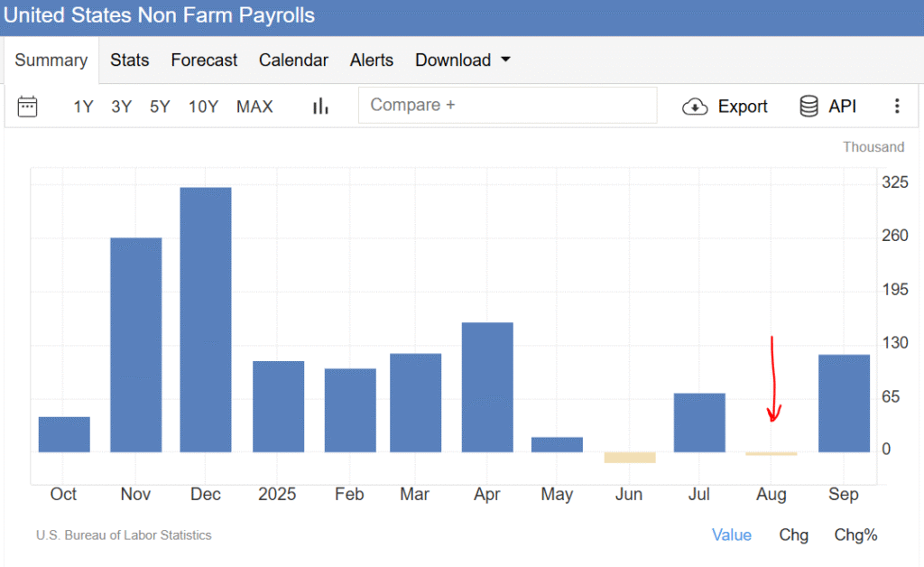
Task: Click the bar chart type icon
Action: pyautogui.click(x=320, y=107)
